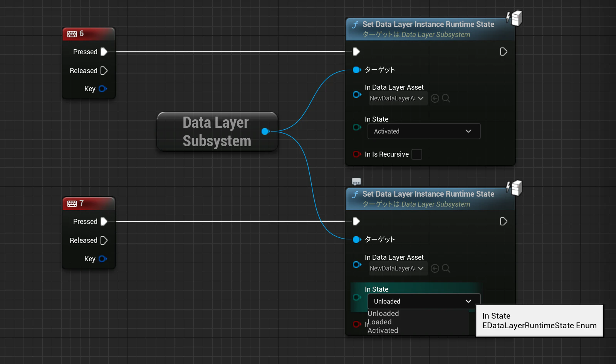The image size is (616, 364).
Task: Open the lower node's NewDataLayerAsset dropdown
Action: click(x=398, y=269)
